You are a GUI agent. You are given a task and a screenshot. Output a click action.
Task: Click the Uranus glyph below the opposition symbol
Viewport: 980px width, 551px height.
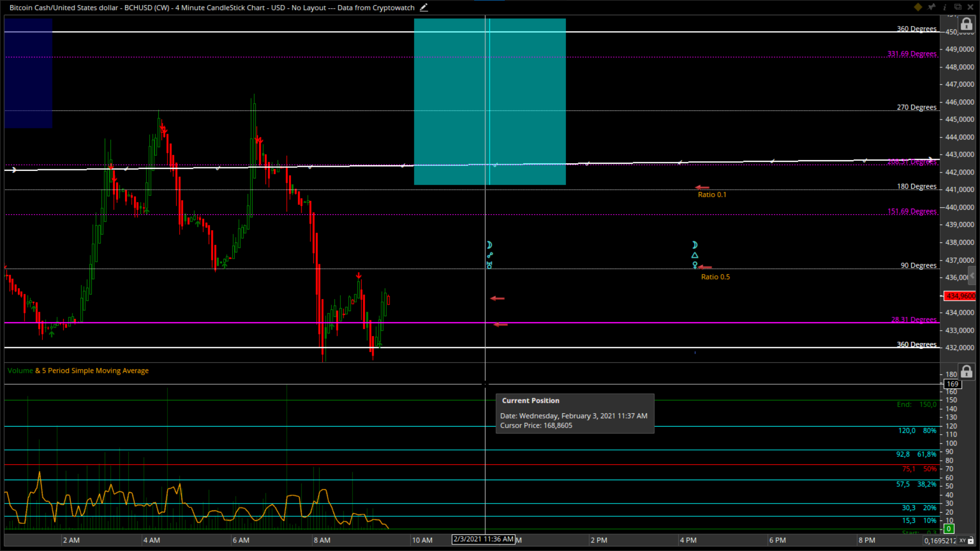coord(489,265)
